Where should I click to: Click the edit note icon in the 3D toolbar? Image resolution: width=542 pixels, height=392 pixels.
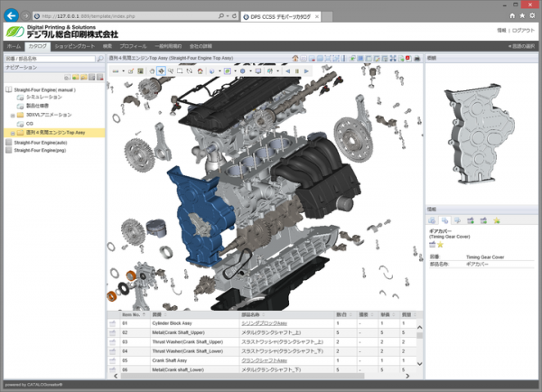click(131, 71)
